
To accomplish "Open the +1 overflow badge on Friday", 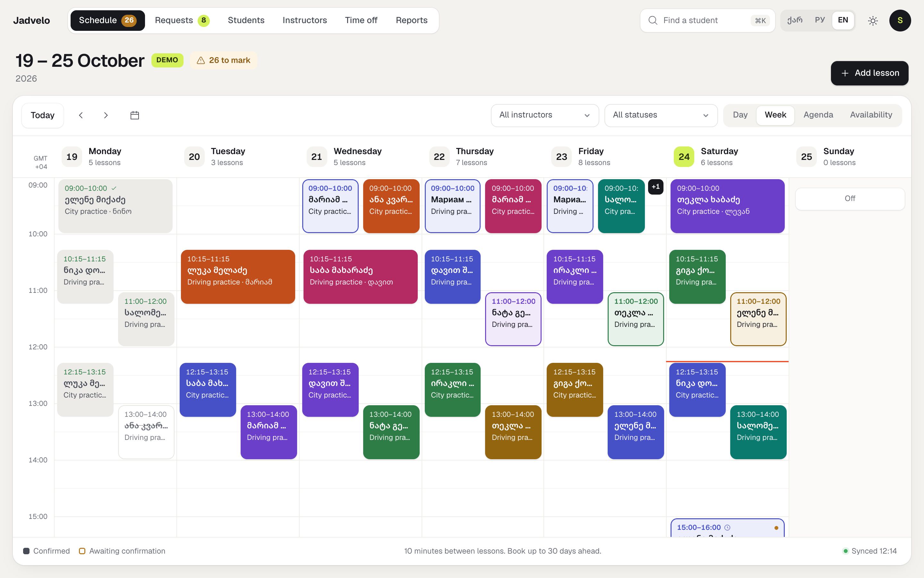I will coord(655,187).
